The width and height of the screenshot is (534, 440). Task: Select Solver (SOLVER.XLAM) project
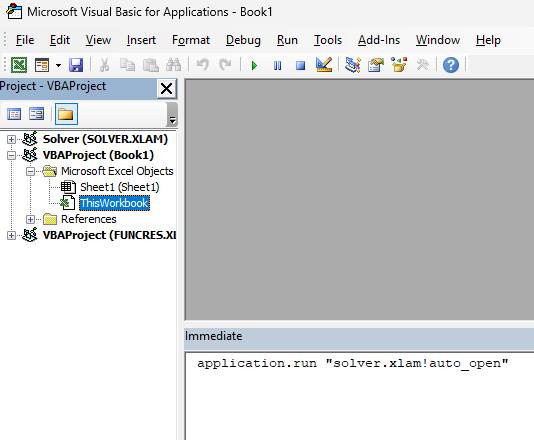[x=105, y=139]
